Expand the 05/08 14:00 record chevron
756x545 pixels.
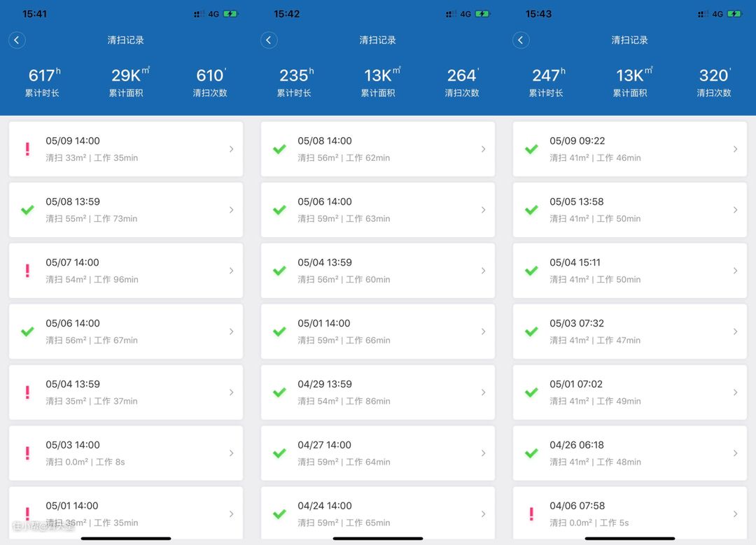(x=483, y=149)
